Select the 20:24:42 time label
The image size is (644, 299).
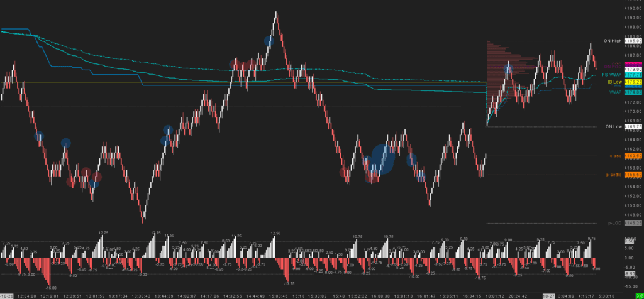(x=519, y=296)
